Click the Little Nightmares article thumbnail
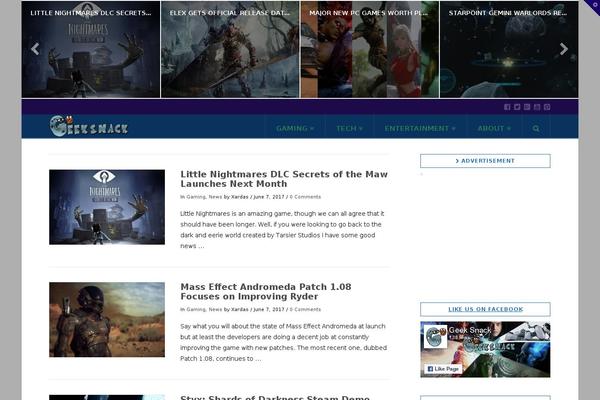The height and width of the screenshot is (400, 600). click(107, 207)
